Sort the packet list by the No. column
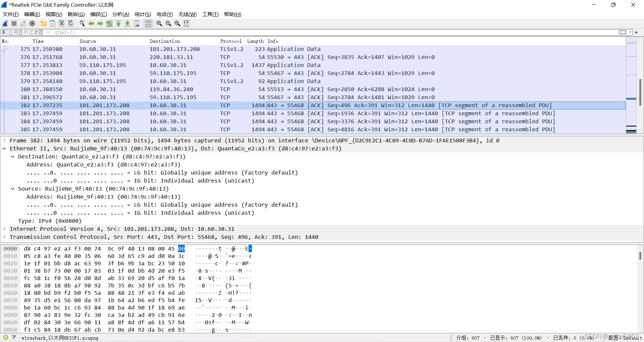Screen dimensions: 644x342 point(16,41)
